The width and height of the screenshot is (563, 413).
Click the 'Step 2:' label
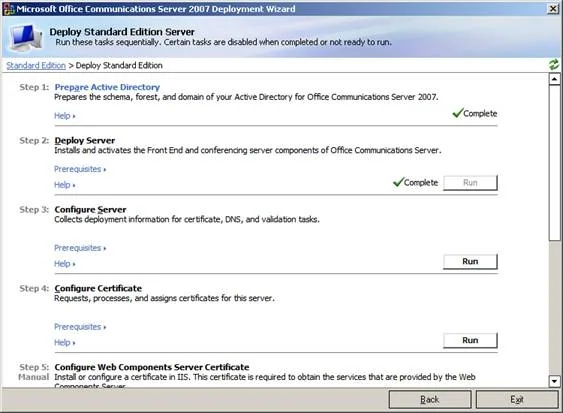point(34,140)
